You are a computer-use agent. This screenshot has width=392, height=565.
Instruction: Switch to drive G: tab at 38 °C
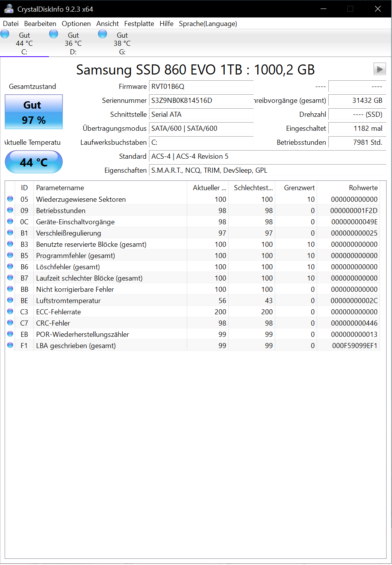[122, 43]
